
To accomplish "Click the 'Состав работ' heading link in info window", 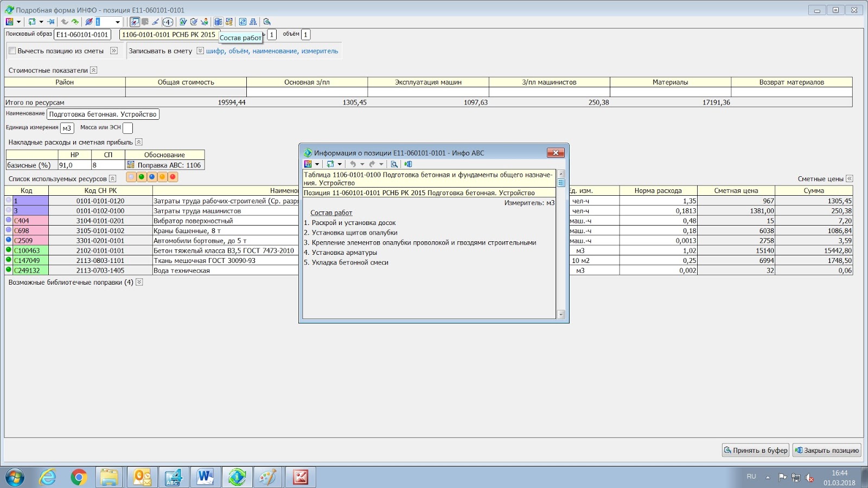I will pos(331,213).
